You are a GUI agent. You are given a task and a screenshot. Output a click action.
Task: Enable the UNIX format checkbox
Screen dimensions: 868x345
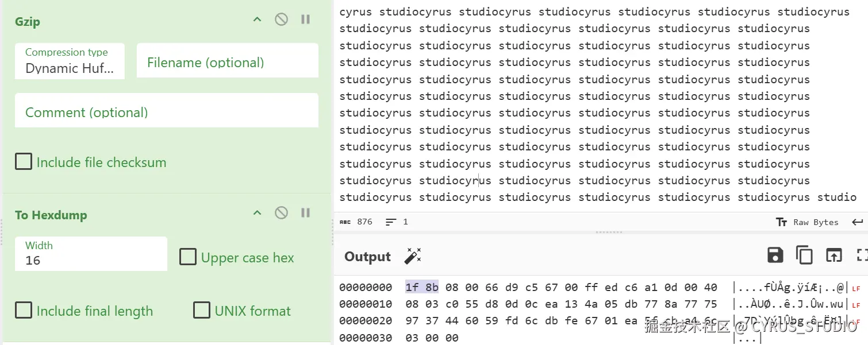pyautogui.click(x=202, y=311)
